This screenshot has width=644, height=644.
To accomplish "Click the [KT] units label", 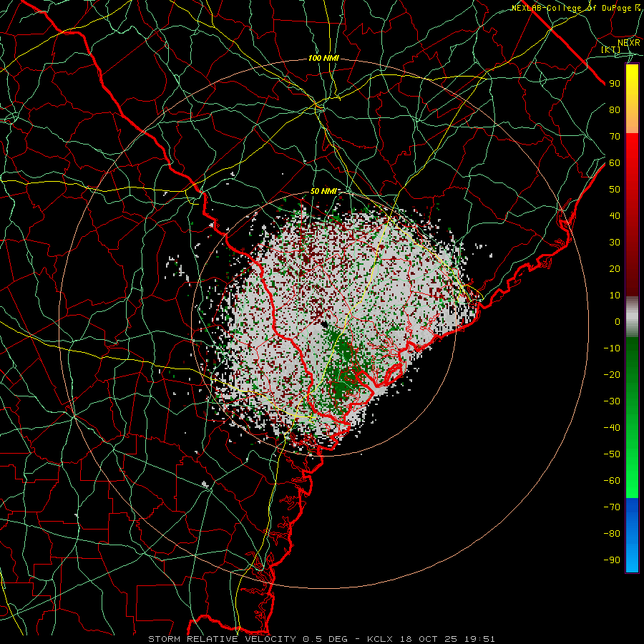I will point(611,49).
